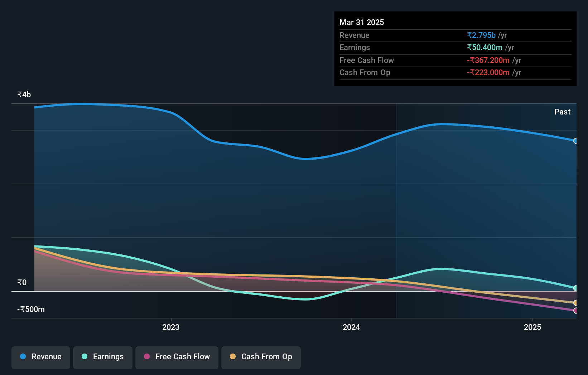Click the Revenue row label in tooltip
This screenshot has height=375, width=588.
pos(355,35)
